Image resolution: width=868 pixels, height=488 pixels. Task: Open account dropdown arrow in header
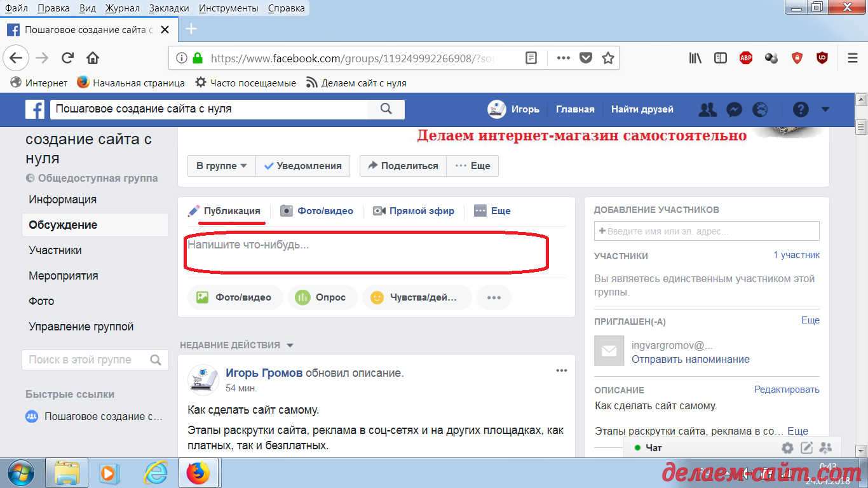coord(825,109)
